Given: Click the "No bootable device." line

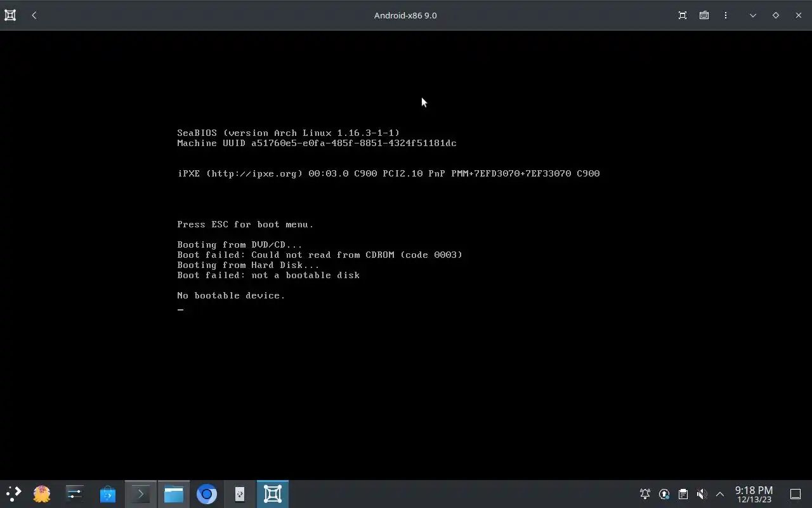Looking at the screenshot, I should click(x=232, y=295).
